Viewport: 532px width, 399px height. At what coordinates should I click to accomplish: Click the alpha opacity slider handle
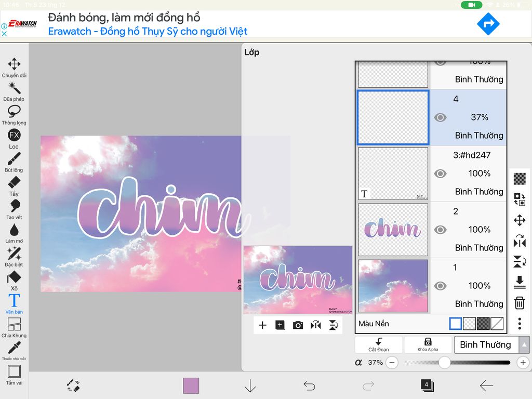[x=444, y=362]
